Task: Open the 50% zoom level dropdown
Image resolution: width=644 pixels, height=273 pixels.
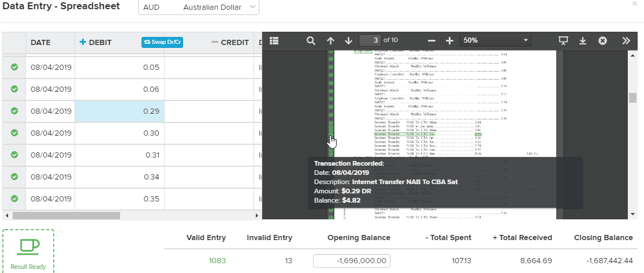Action: pyautogui.click(x=496, y=40)
